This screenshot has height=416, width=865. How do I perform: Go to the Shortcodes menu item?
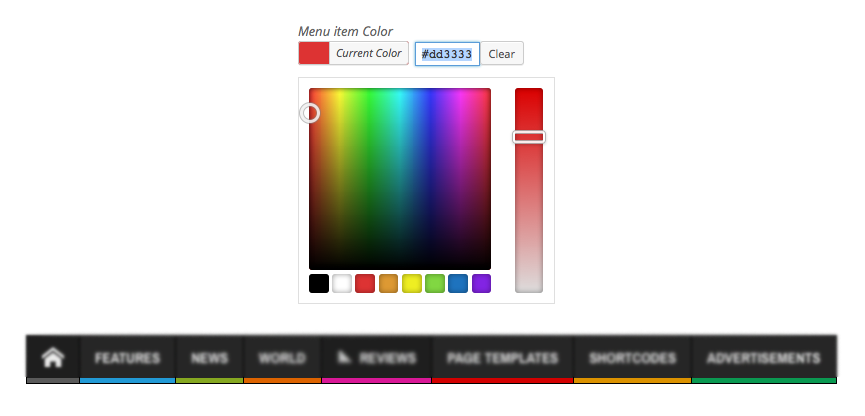[632, 357]
